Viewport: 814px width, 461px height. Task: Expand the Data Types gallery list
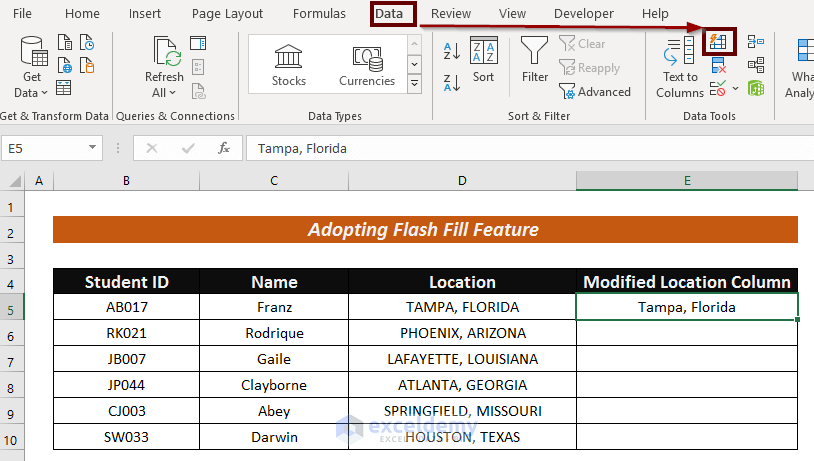click(414, 84)
